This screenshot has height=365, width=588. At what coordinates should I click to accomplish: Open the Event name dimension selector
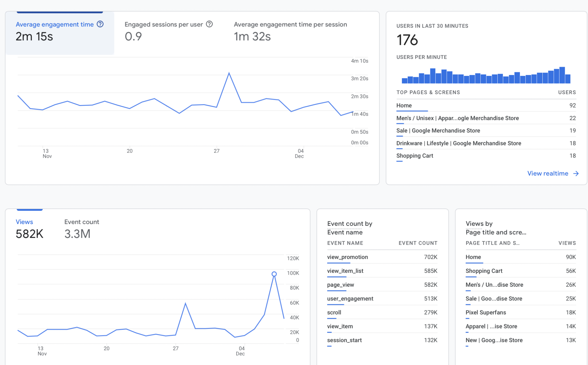point(345,232)
